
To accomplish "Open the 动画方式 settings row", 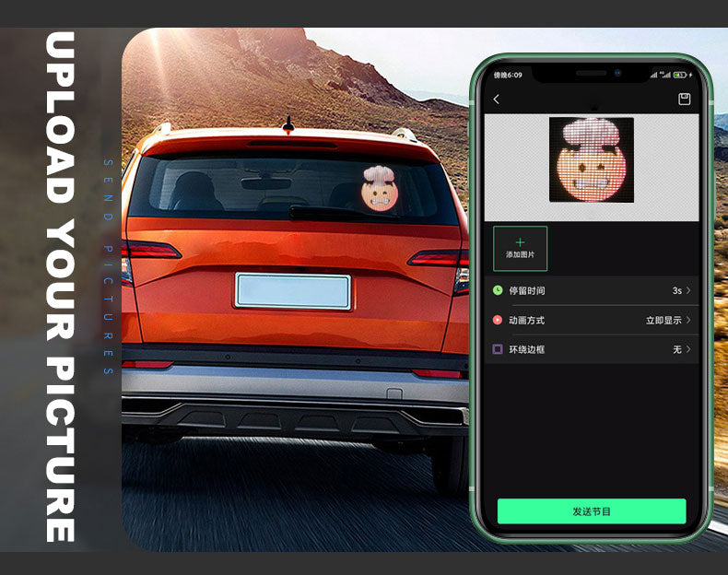I will click(591, 320).
